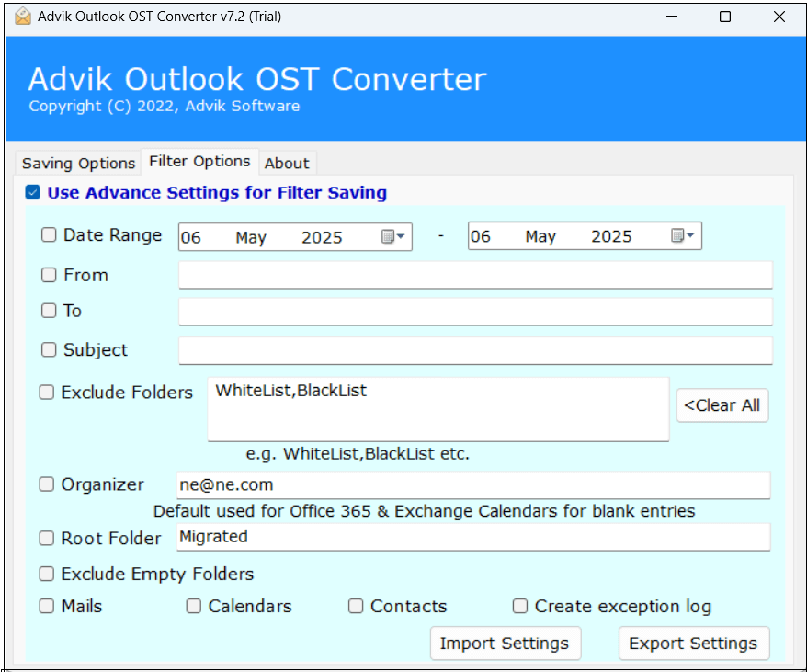Select the day in start date field

191,237
